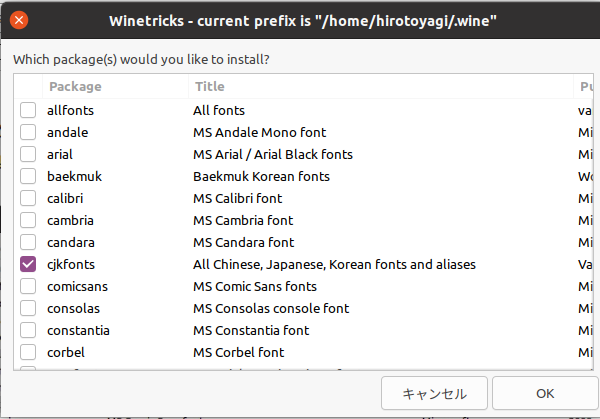Click the 'All fonts' title cell
Screen dimensions: 600x419
click(219, 111)
